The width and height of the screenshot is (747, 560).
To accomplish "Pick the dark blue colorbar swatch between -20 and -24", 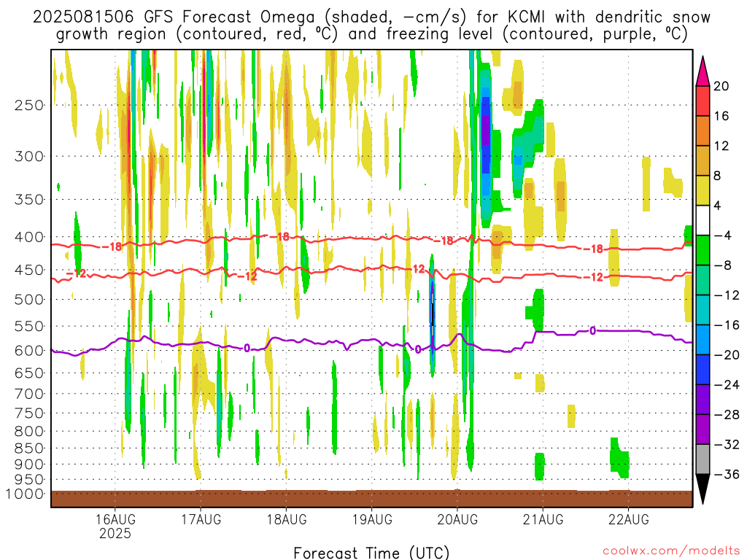I will (703, 370).
